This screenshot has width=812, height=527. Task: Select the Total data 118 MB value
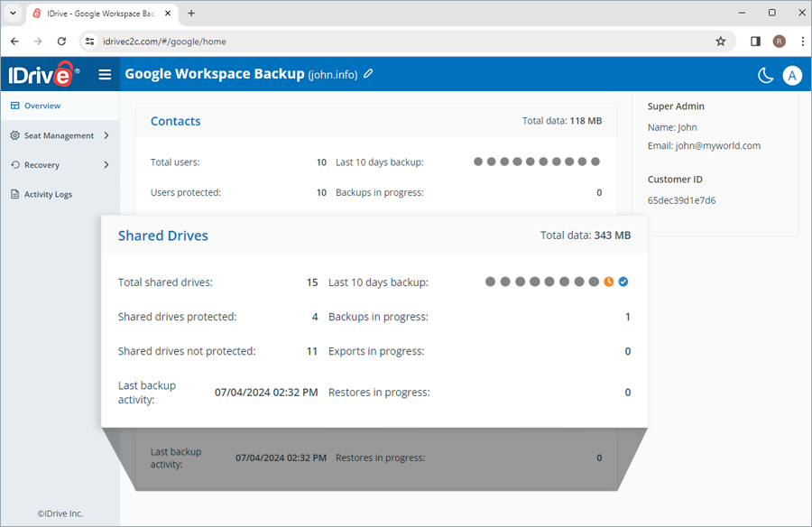[586, 121]
